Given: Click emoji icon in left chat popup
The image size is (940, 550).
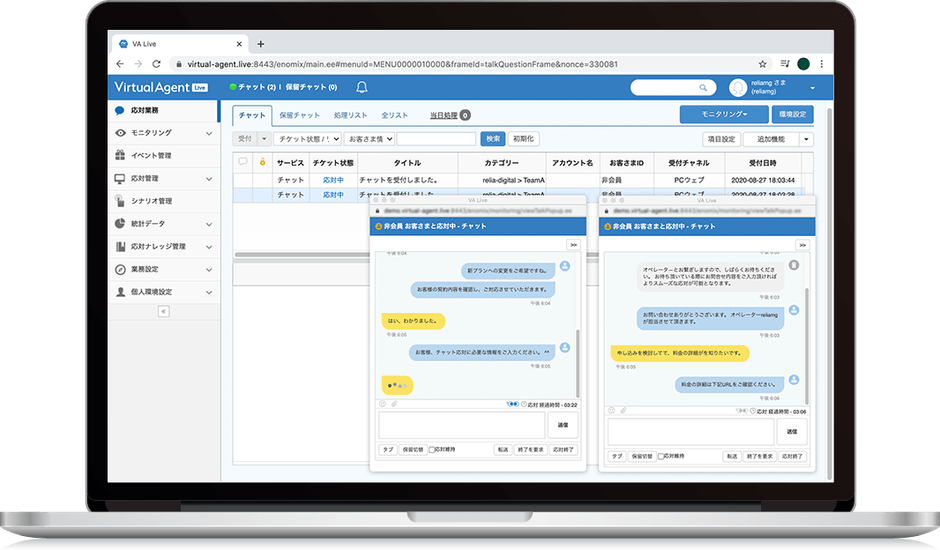Looking at the screenshot, I should (384, 403).
